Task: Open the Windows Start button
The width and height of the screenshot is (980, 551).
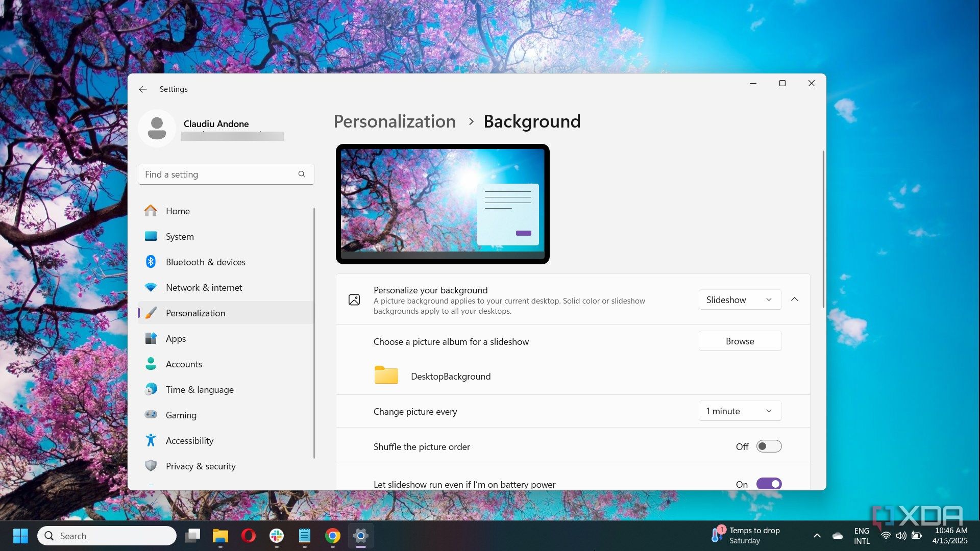Action: pyautogui.click(x=20, y=536)
